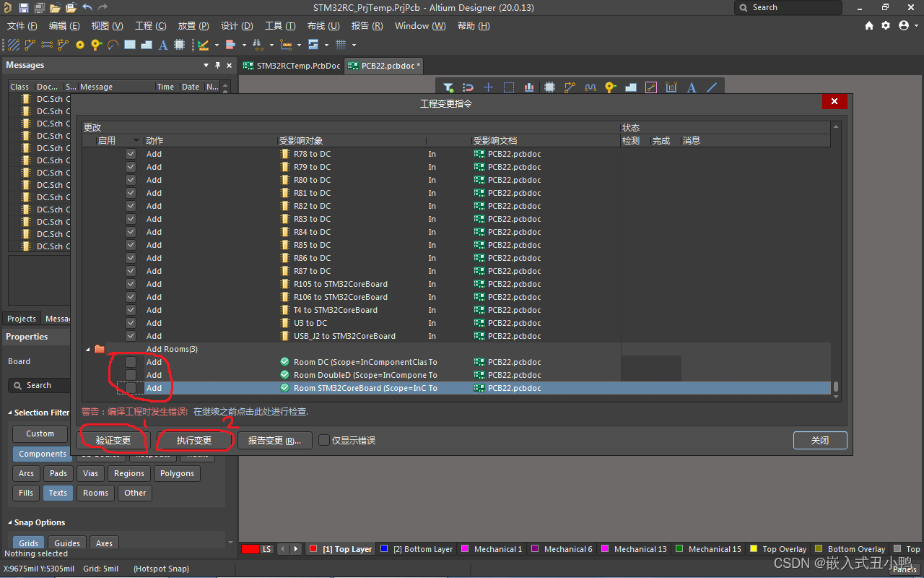
Task: Click the 验证变更 button
Action: [x=113, y=440]
